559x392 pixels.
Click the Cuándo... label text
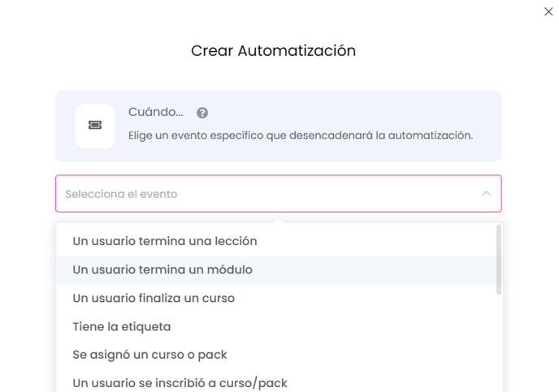(x=156, y=112)
